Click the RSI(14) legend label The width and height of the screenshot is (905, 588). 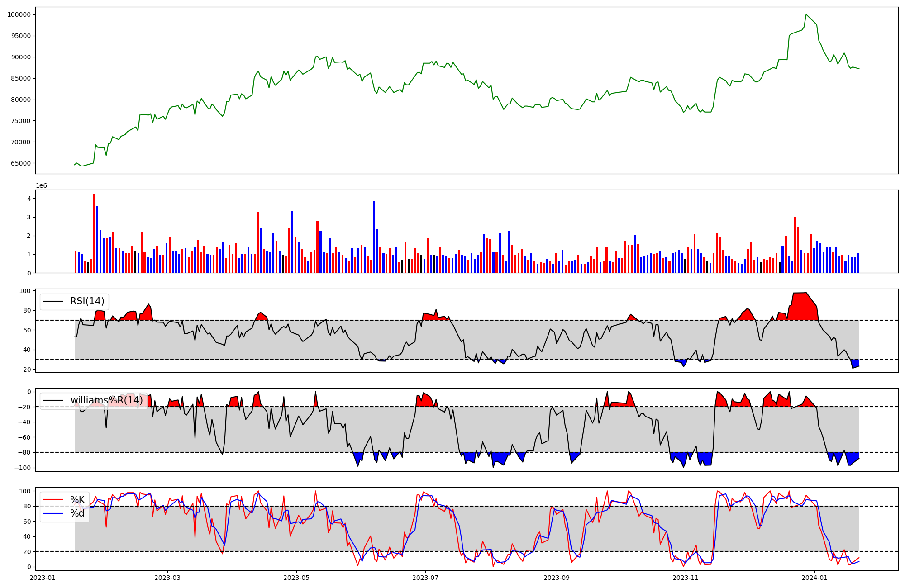click(87, 301)
